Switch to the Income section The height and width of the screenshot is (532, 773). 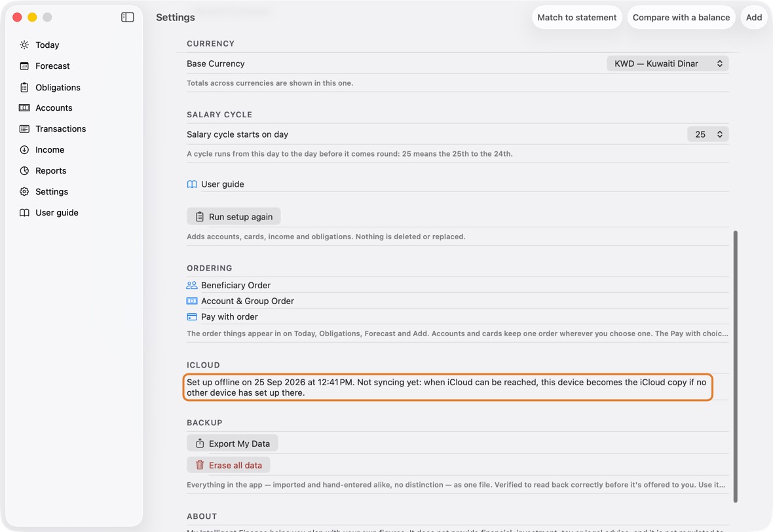tap(50, 150)
